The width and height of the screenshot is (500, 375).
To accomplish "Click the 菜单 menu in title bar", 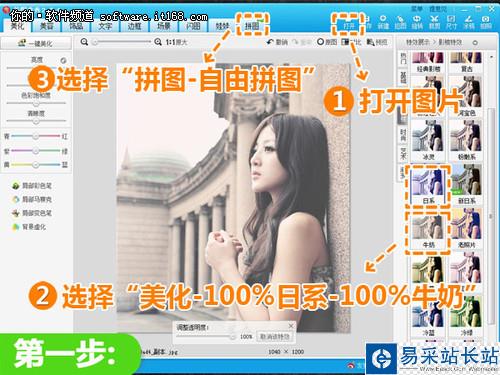I will click(x=417, y=9).
